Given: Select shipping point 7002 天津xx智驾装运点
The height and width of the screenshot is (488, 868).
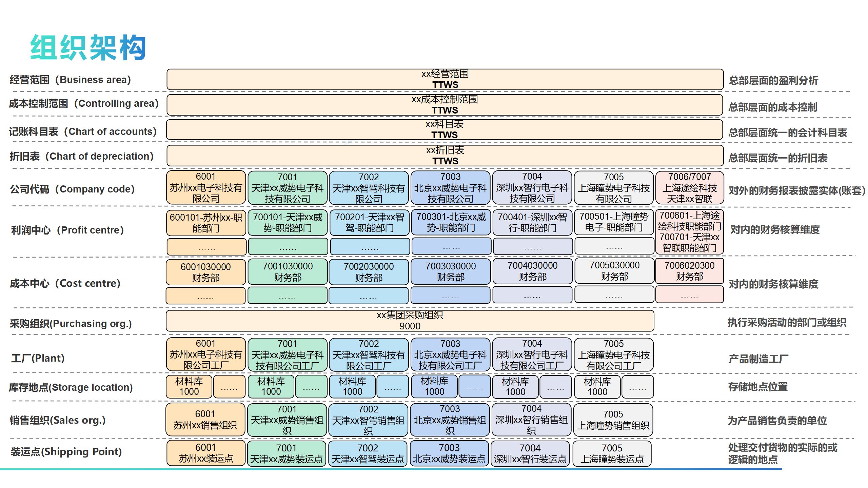Looking at the screenshot, I should (368, 453).
